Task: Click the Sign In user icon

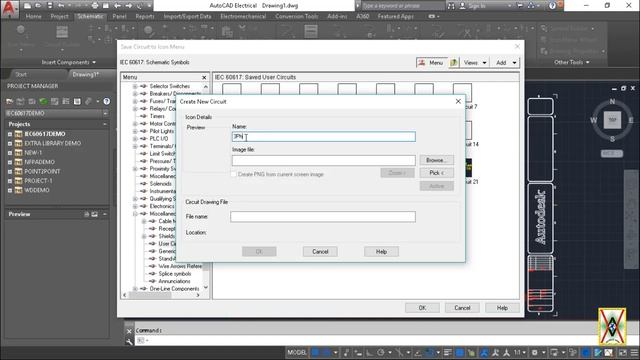Action: tap(462, 6)
